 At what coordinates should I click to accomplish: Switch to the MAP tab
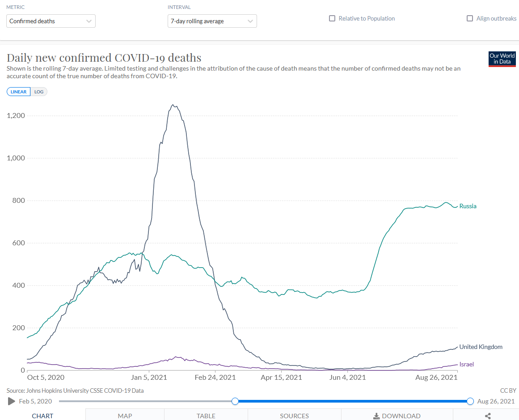pyautogui.click(x=125, y=416)
